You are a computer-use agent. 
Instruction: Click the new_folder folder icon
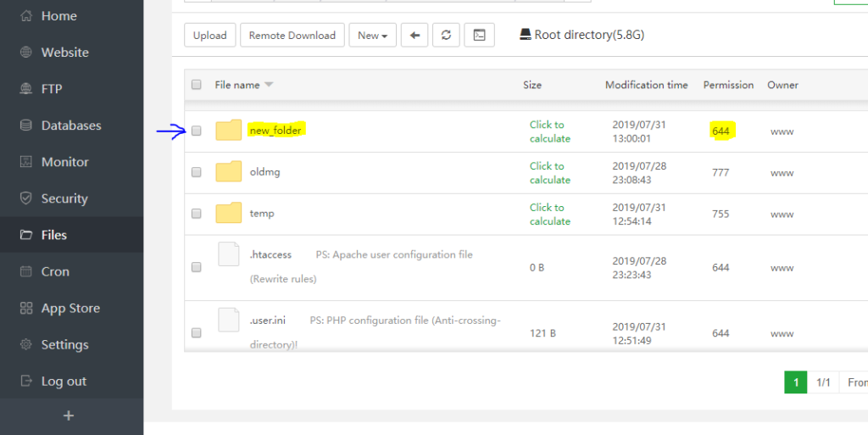229,130
